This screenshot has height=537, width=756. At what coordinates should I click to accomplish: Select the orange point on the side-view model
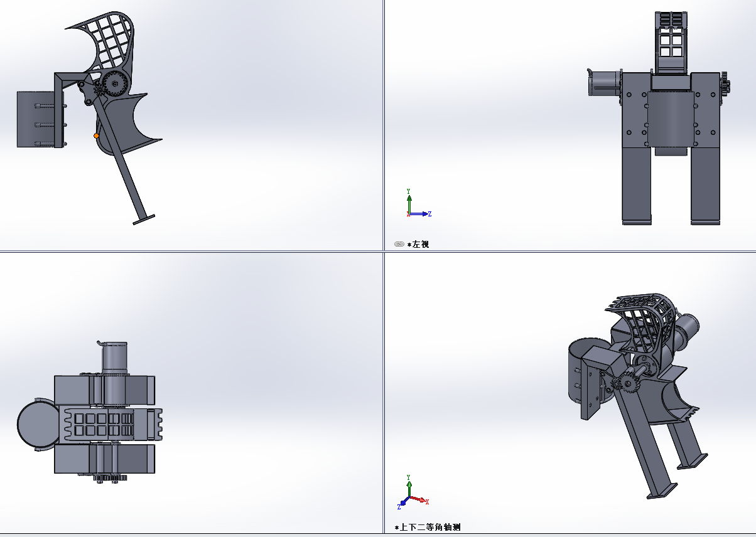[96, 136]
